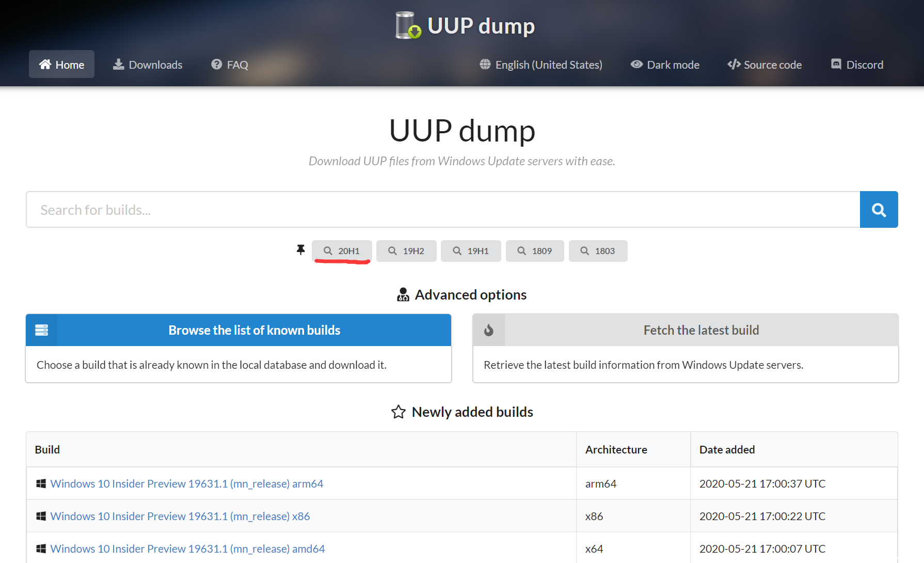Click Windows logo beside amd64 build

point(41,549)
